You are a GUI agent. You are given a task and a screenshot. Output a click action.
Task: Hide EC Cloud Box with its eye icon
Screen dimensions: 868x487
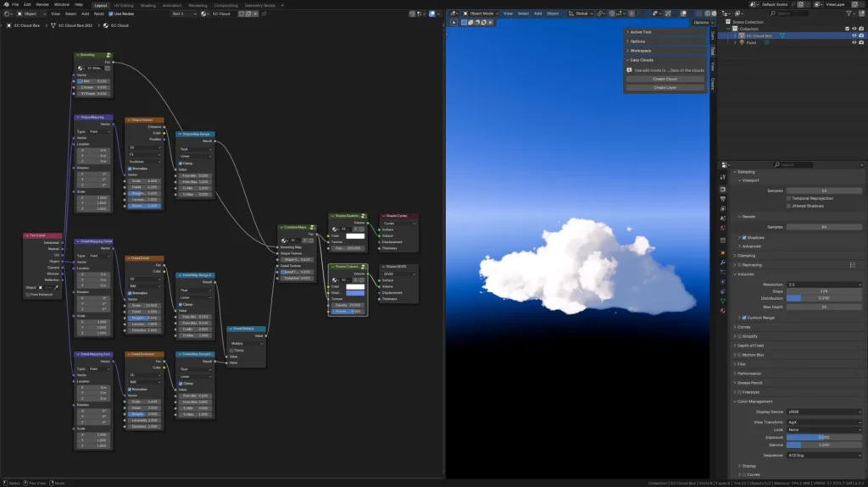854,36
